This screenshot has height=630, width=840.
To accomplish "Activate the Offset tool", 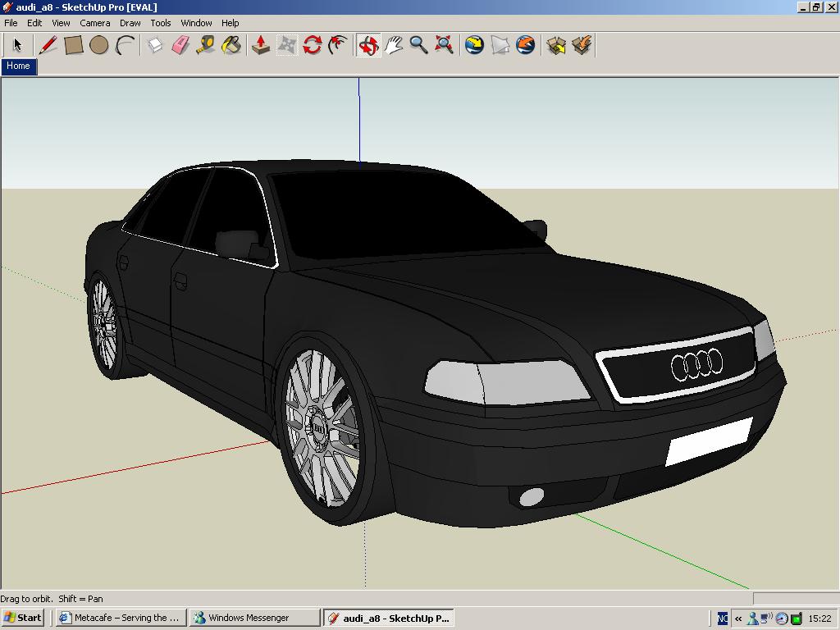I will [338, 45].
